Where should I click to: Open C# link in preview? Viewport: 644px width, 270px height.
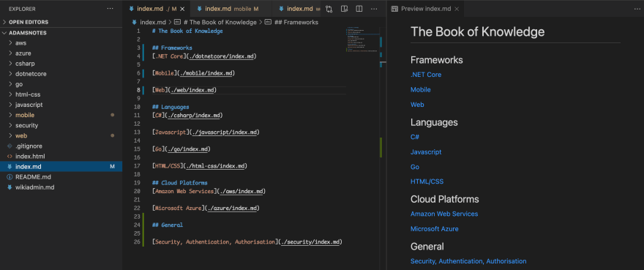tap(415, 138)
